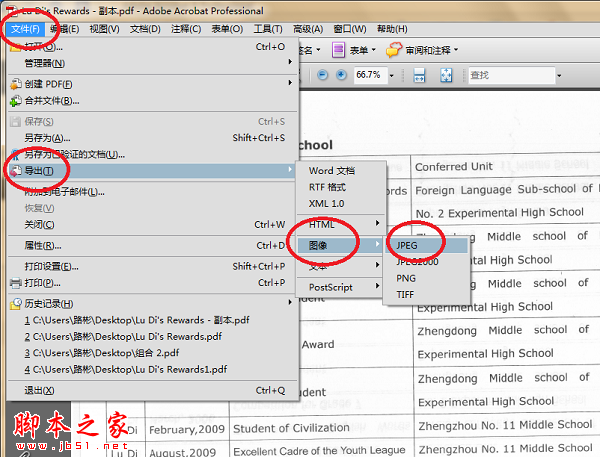This screenshot has height=457, width=600.
Task: Click the 查找 search input field
Action: [x=512, y=75]
